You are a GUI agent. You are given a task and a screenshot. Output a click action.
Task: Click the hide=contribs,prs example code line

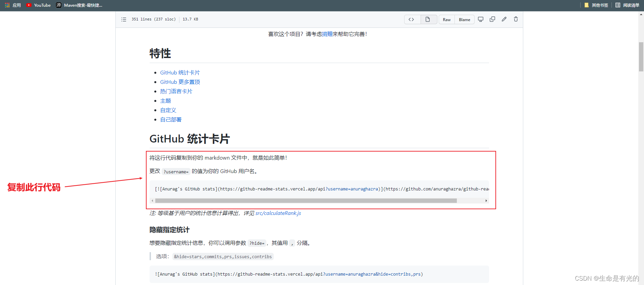pos(288,274)
